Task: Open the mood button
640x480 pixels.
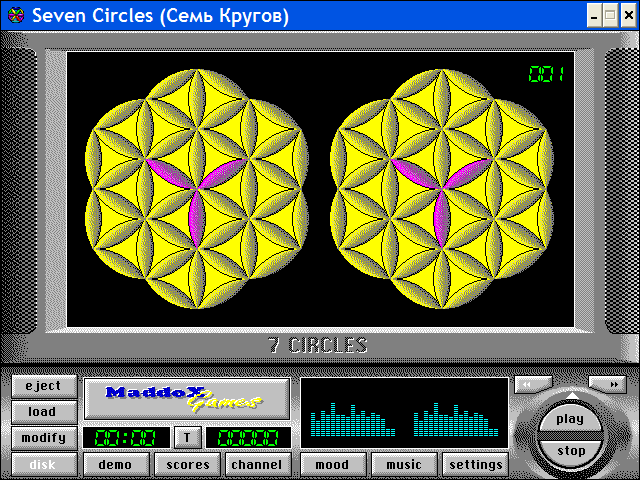Action: pyautogui.click(x=333, y=464)
